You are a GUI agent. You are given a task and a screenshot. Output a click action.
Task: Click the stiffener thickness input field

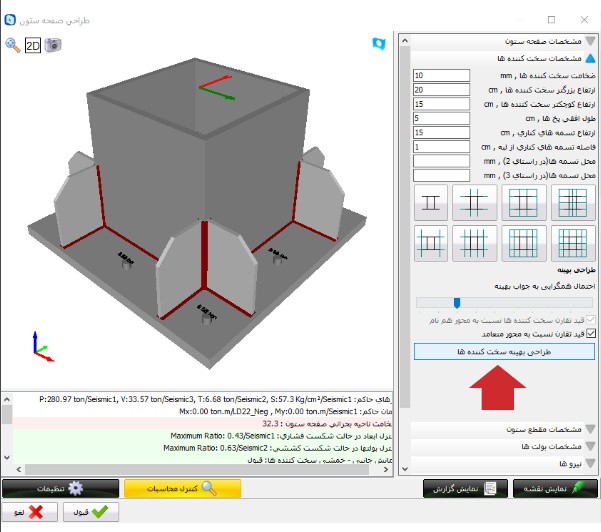440,76
